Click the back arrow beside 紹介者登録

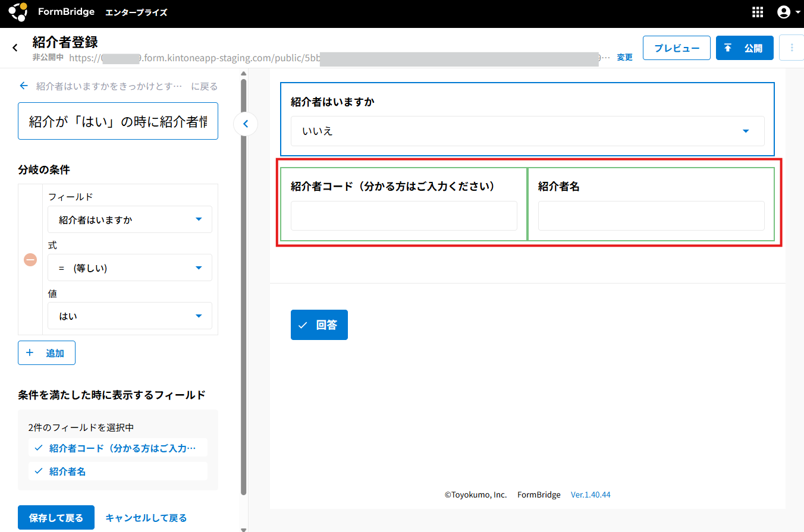click(x=15, y=48)
